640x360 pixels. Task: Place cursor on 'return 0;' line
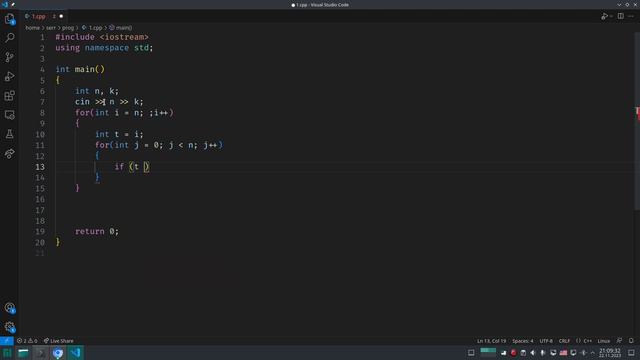point(97,231)
